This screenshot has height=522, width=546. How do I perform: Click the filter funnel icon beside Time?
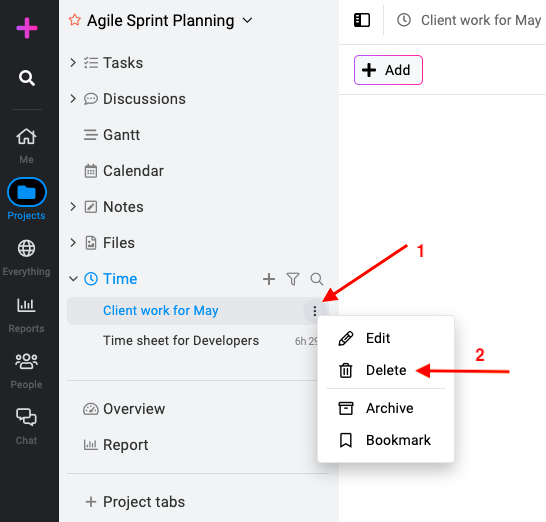coord(293,279)
